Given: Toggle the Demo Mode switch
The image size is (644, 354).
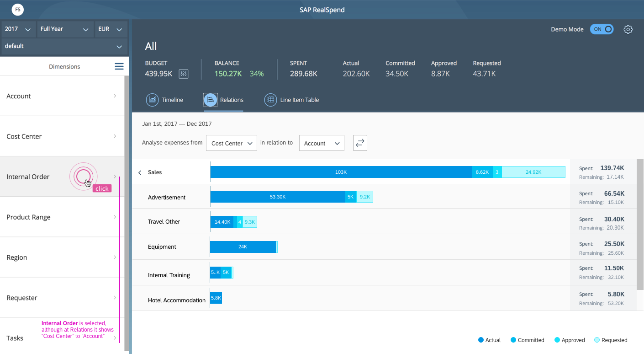Looking at the screenshot, I should [x=602, y=29].
